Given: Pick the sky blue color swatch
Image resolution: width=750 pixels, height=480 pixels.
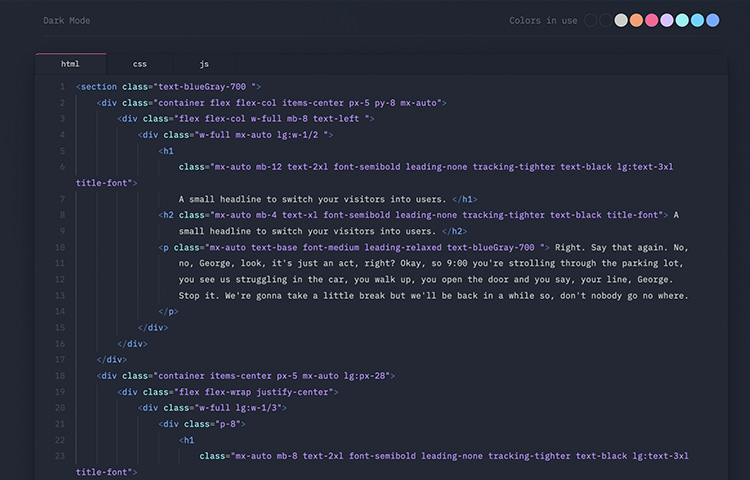Looking at the screenshot, I should point(697,20).
